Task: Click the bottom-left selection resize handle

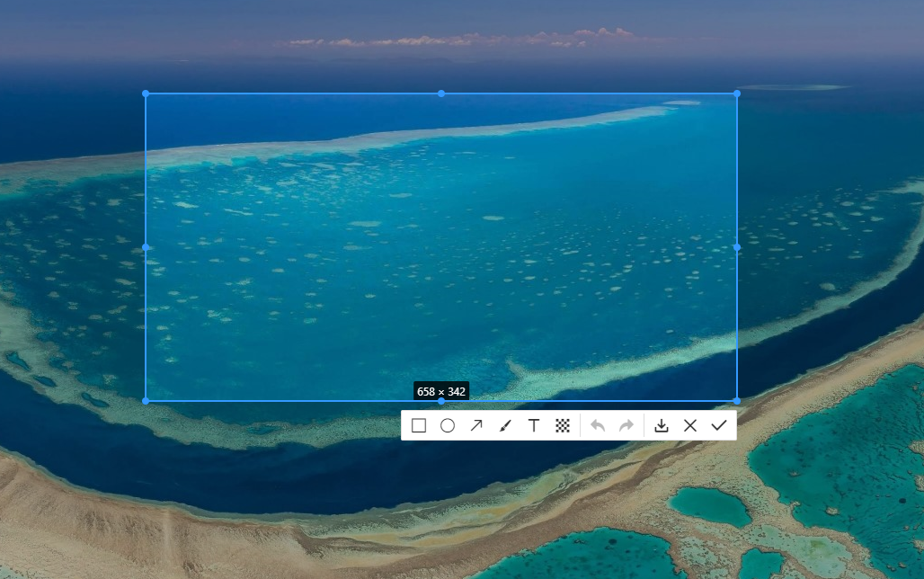Action: (146, 401)
